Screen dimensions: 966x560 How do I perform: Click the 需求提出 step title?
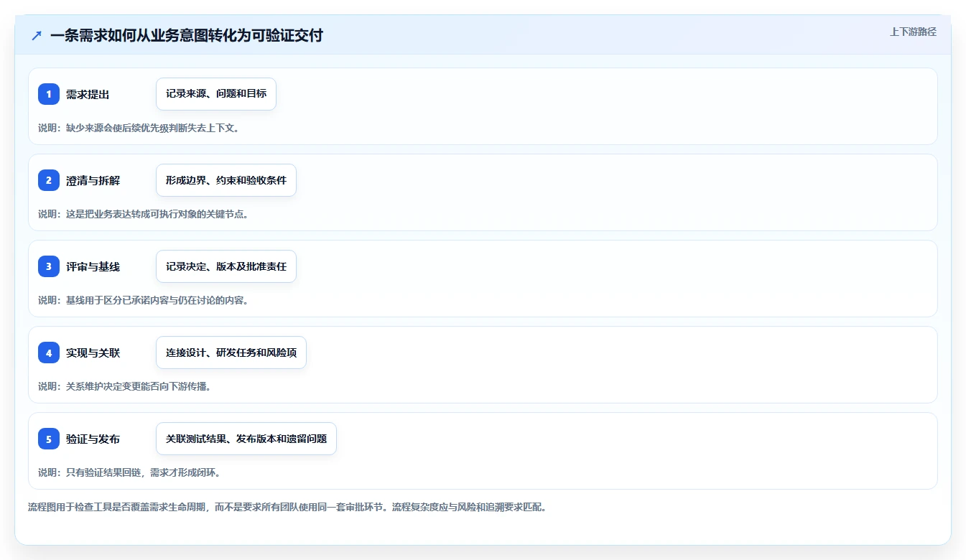tap(88, 94)
